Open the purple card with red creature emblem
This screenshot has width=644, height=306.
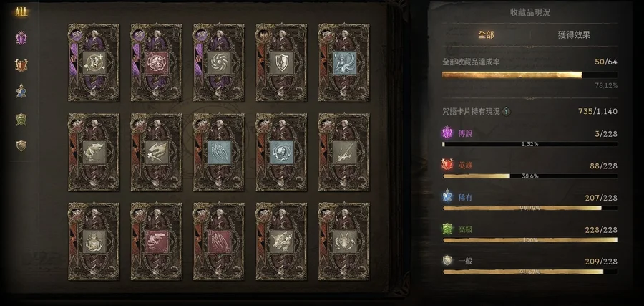coord(156,62)
